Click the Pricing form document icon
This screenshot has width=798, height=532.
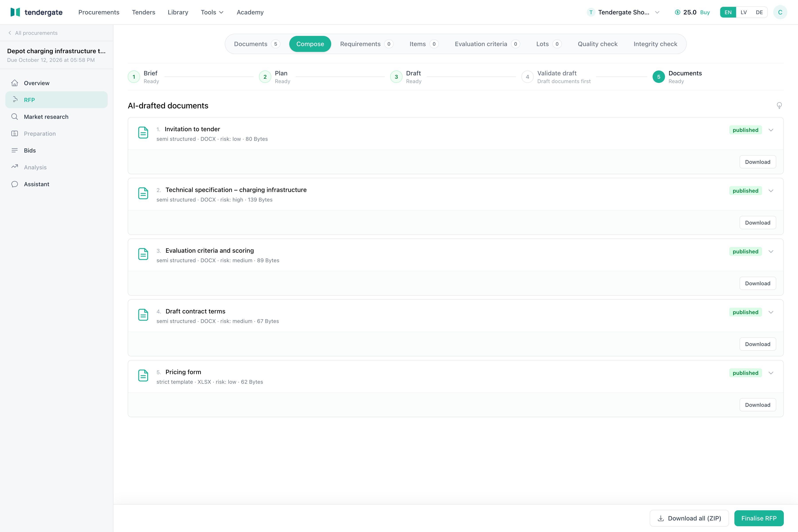tap(143, 375)
